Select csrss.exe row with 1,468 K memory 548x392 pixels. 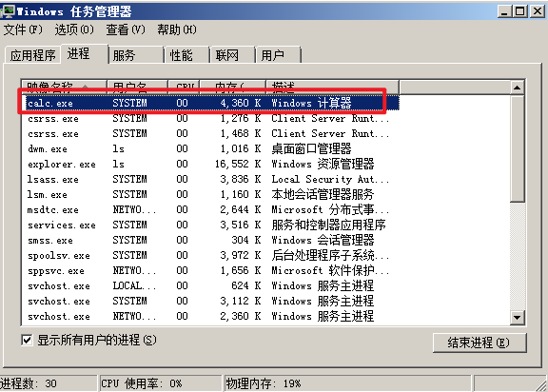coord(210,133)
